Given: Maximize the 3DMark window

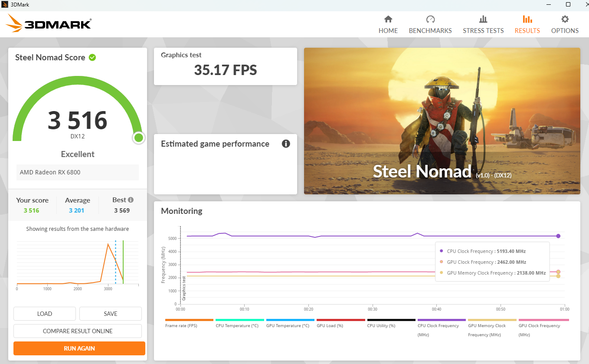Looking at the screenshot, I should point(568,4).
